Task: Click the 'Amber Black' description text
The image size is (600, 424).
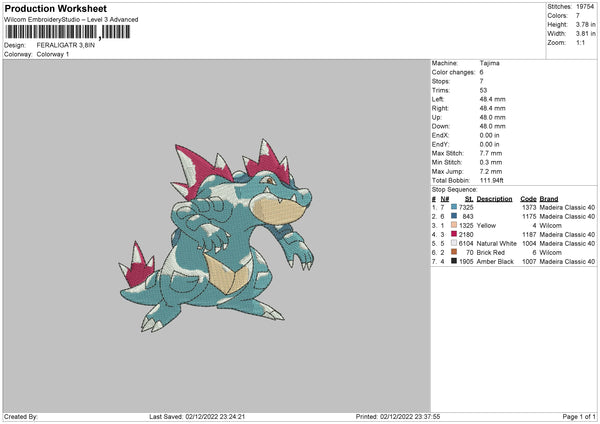Action: tap(495, 261)
